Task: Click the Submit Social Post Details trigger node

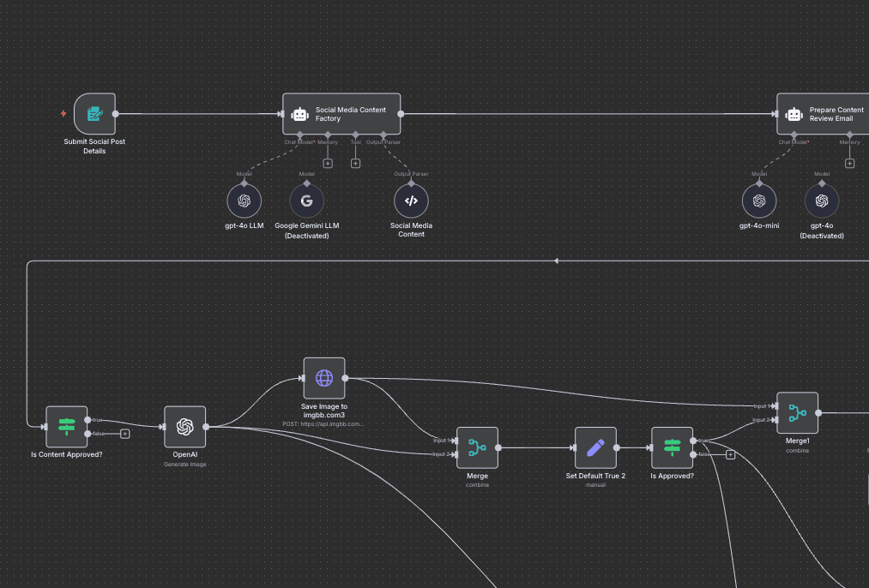Action: click(x=94, y=113)
